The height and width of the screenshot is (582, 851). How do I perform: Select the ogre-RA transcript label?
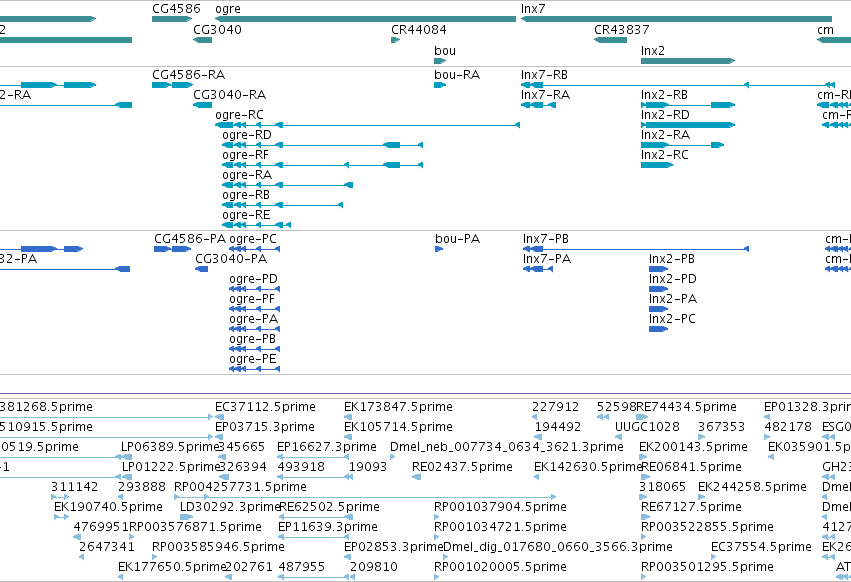click(x=247, y=175)
